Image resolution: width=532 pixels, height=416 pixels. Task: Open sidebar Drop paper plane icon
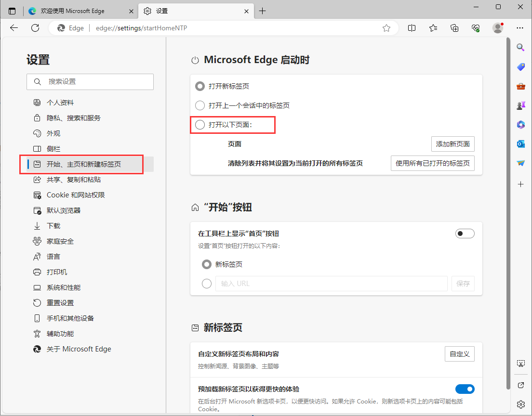coord(521,163)
